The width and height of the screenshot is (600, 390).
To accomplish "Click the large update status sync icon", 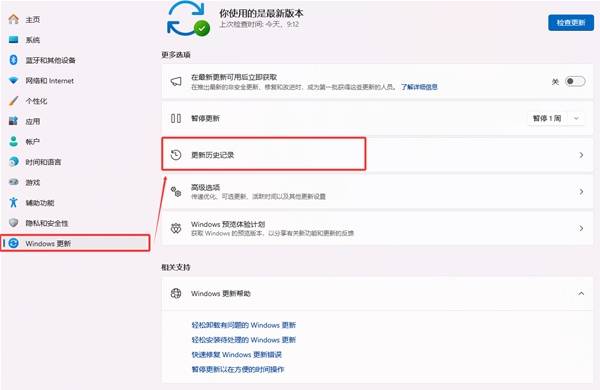I will (x=188, y=19).
